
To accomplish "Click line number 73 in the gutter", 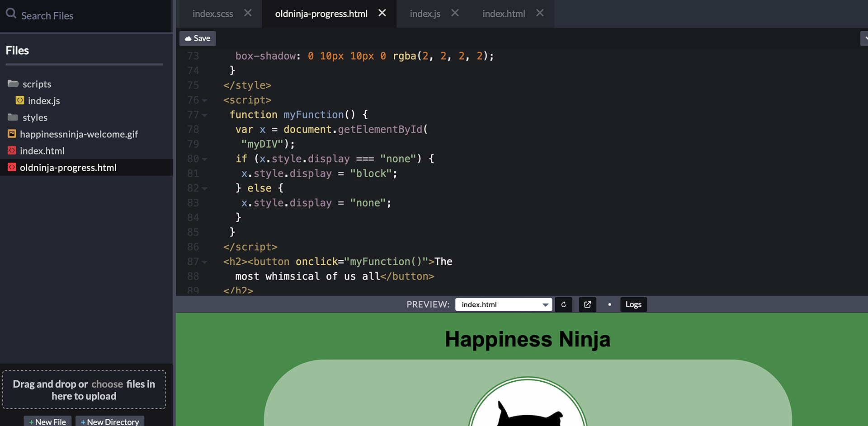I will pos(193,56).
